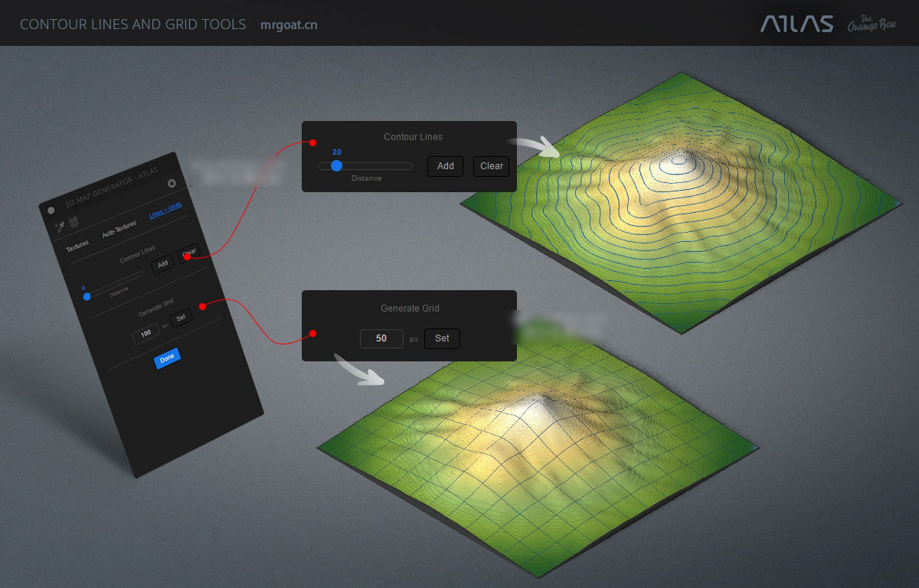This screenshot has height=588, width=919.
Task: Click the round gray dot on tilted panel
Action: pos(51,210)
